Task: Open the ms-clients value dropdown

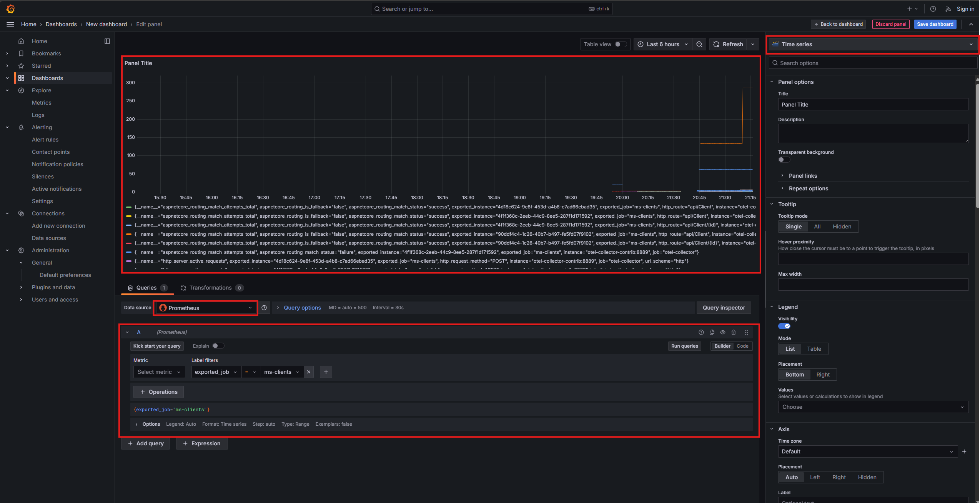Action: point(282,372)
